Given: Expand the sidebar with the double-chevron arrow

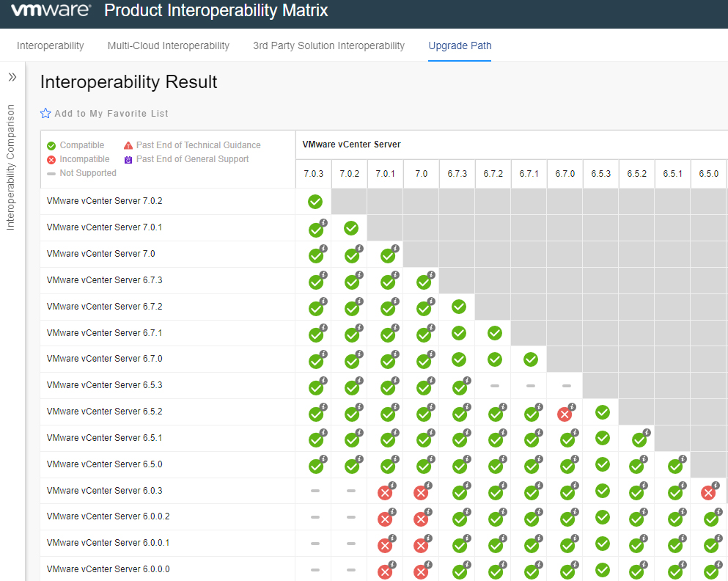Looking at the screenshot, I should point(12,76).
